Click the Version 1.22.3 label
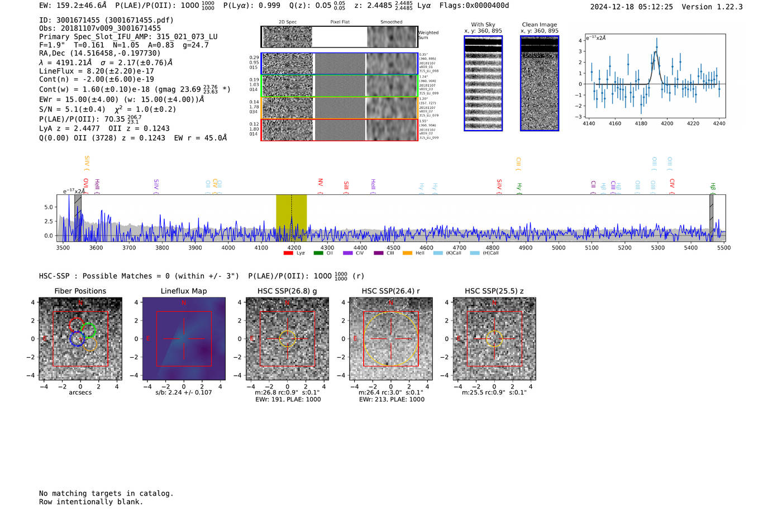Image resolution: width=782 pixels, height=532 pixels. 712,7
